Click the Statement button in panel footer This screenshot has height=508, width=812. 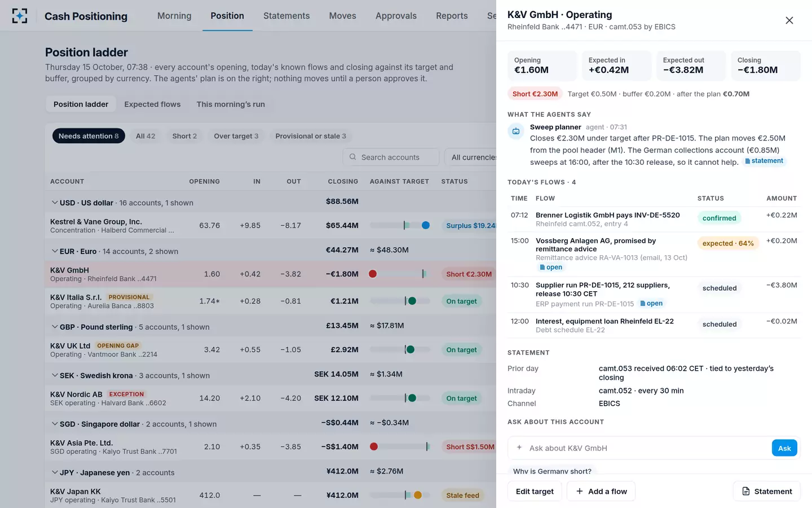point(767,491)
